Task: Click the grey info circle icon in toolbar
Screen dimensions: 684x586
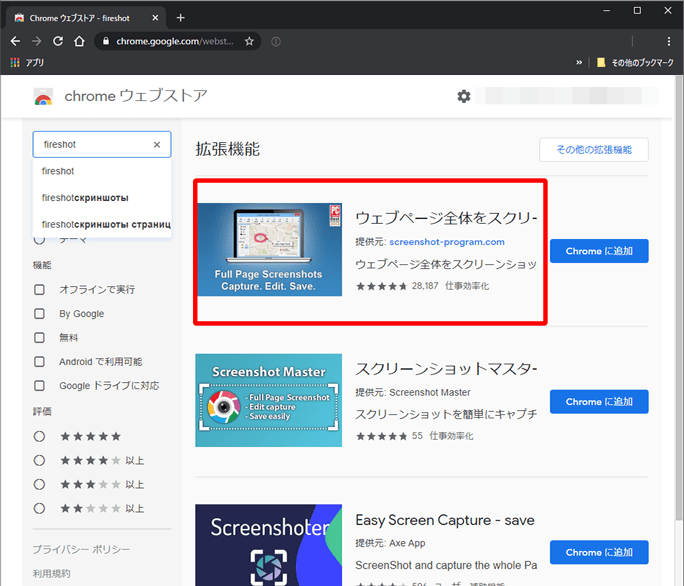Action: pos(276,41)
